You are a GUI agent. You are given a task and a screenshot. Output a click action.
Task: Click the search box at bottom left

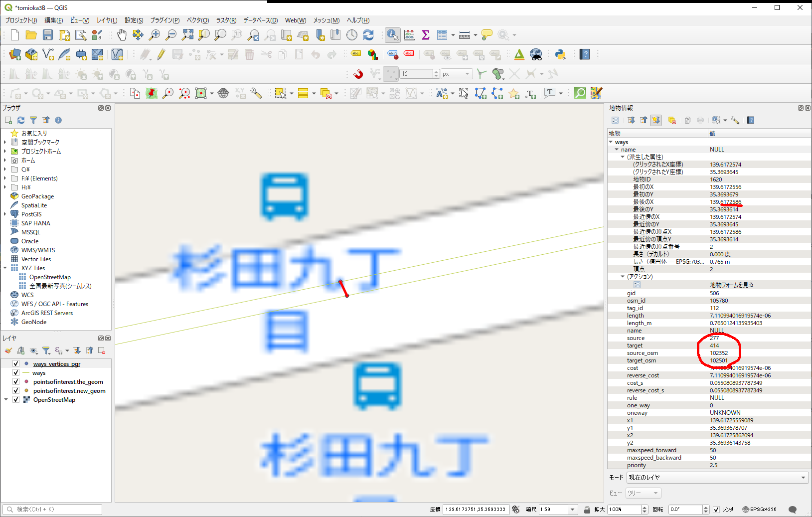pos(52,510)
